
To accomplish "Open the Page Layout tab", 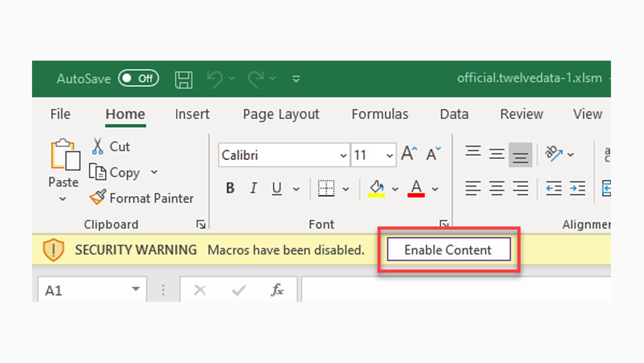I will point(281,114).
